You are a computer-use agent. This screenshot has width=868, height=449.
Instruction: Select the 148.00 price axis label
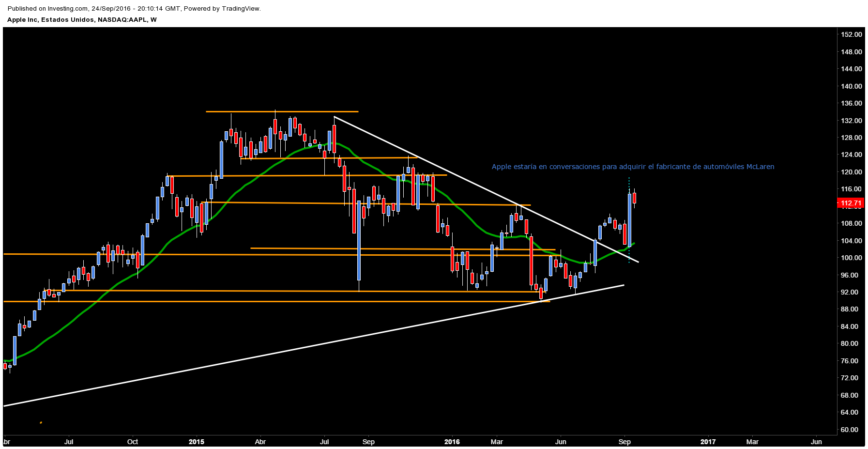tap(851, 52)
